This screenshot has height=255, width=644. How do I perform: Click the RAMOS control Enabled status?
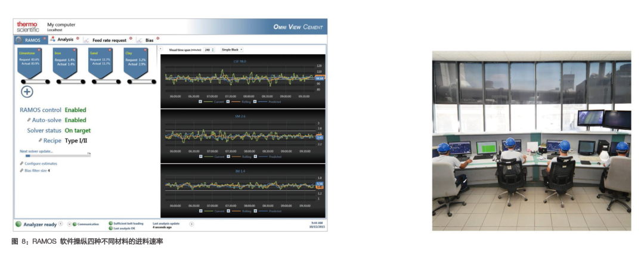tap(76, 110)
